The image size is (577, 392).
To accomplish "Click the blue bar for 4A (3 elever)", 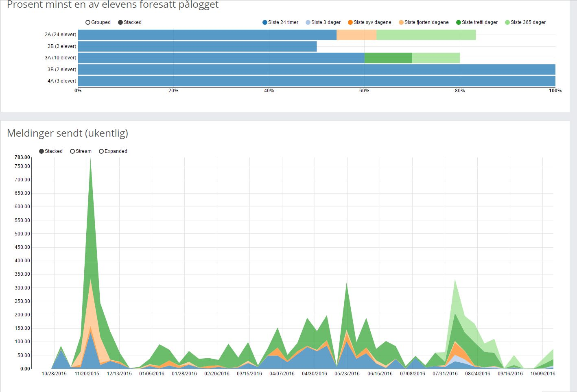I will tap(317, 81).
